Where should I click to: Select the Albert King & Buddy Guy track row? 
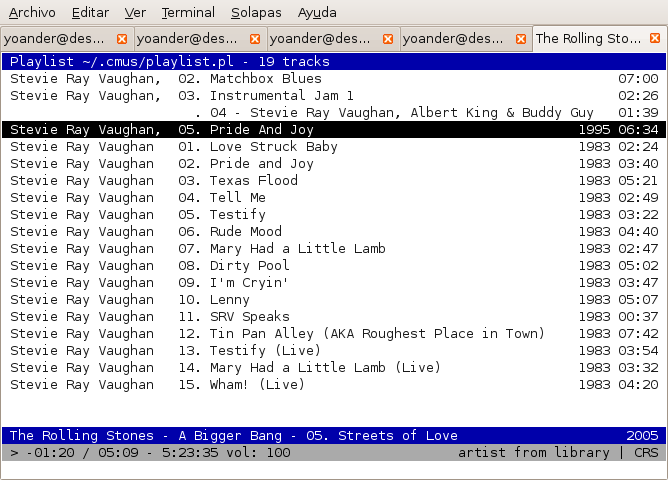334,113
